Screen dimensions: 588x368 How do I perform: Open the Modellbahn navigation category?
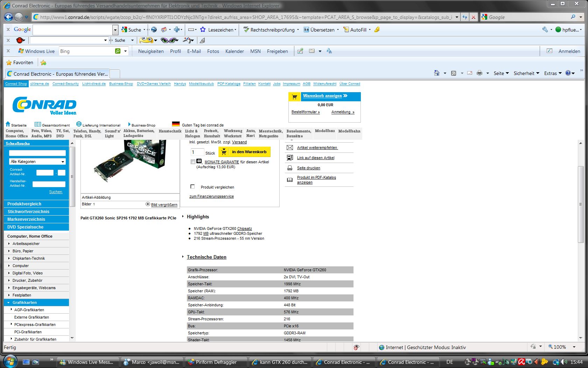tap(349, 131)
